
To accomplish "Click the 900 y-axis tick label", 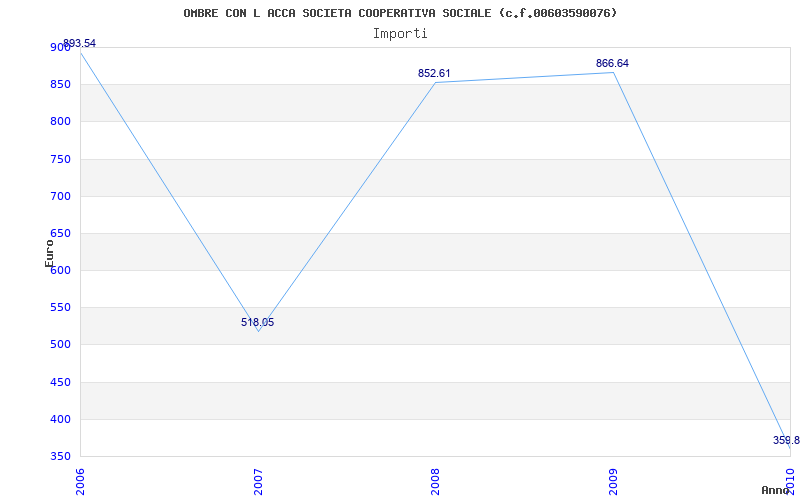I will (x=59, y=47).
